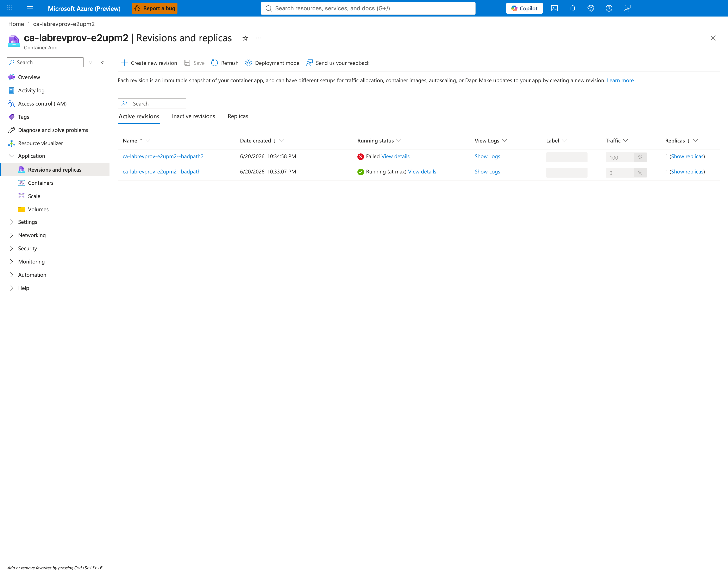Open Resource visualizer
The width and height of the screenshot is (728, 572).
click(40, 143)
